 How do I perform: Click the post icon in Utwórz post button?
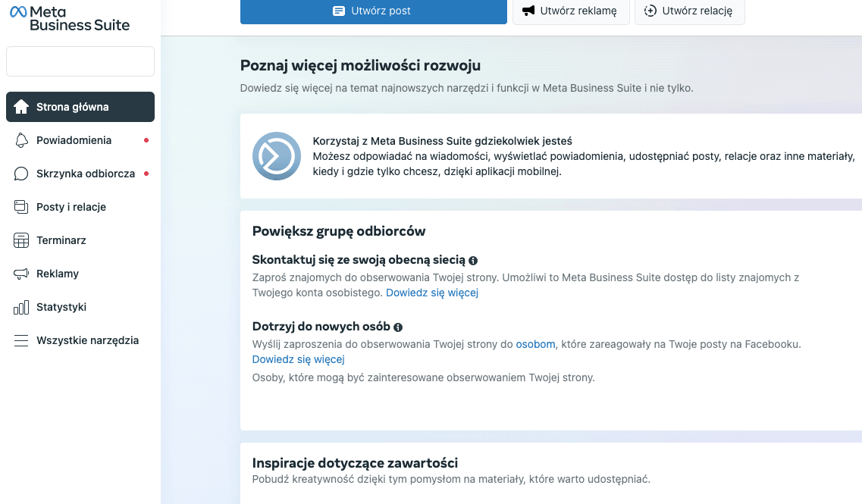[x=339, y=11]
